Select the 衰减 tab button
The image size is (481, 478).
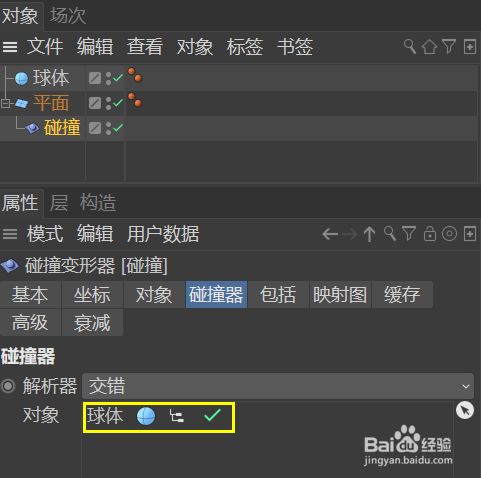coord(92,323)
